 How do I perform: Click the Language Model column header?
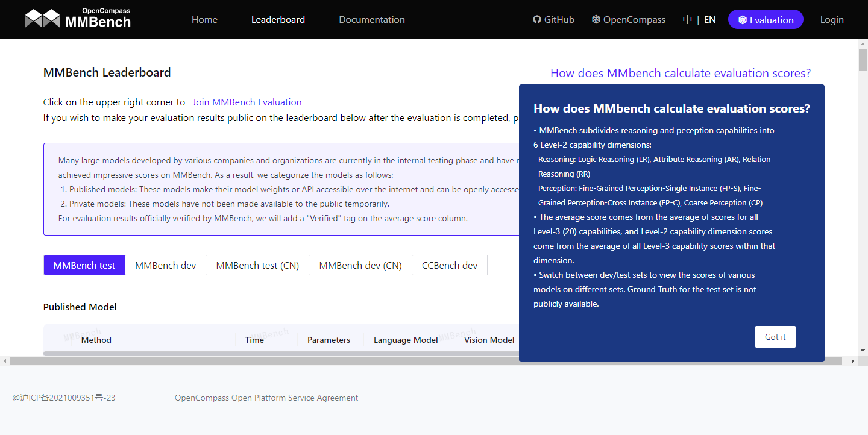pos(406,340)
